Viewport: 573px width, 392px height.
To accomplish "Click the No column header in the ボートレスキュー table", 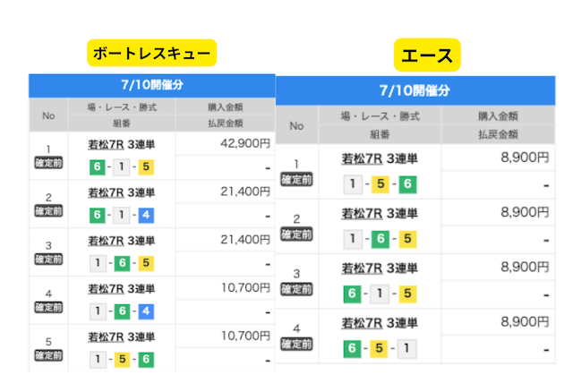I will point(47,116).
